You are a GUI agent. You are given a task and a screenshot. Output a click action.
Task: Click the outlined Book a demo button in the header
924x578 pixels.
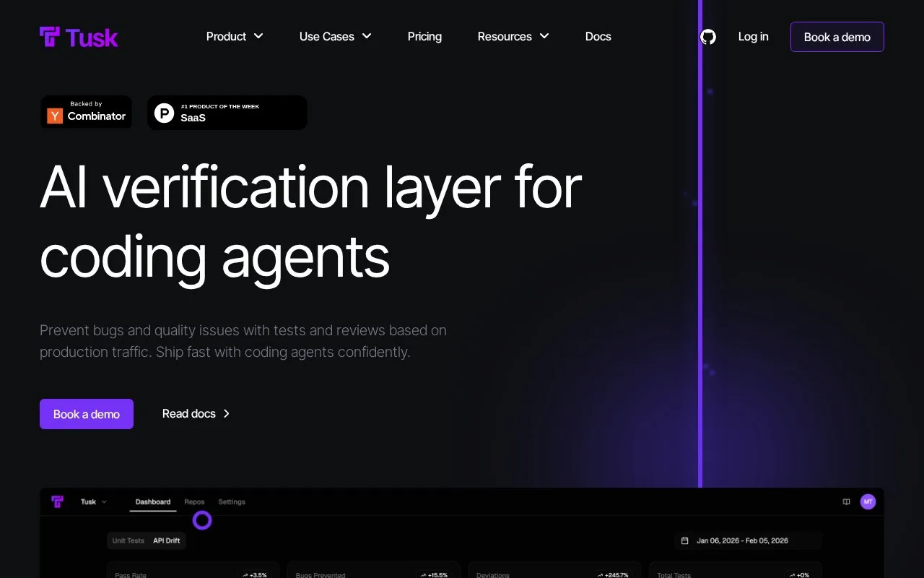point(837,37)
